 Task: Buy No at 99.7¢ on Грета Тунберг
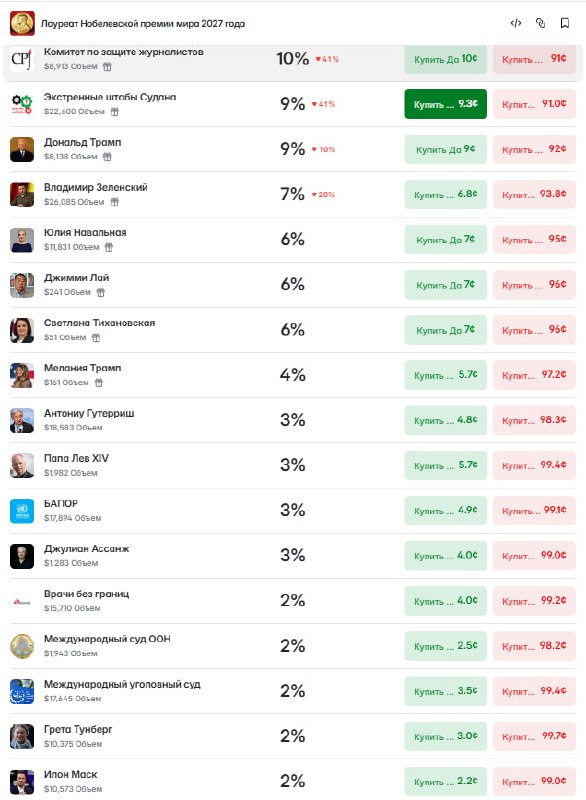coord(534,736)
